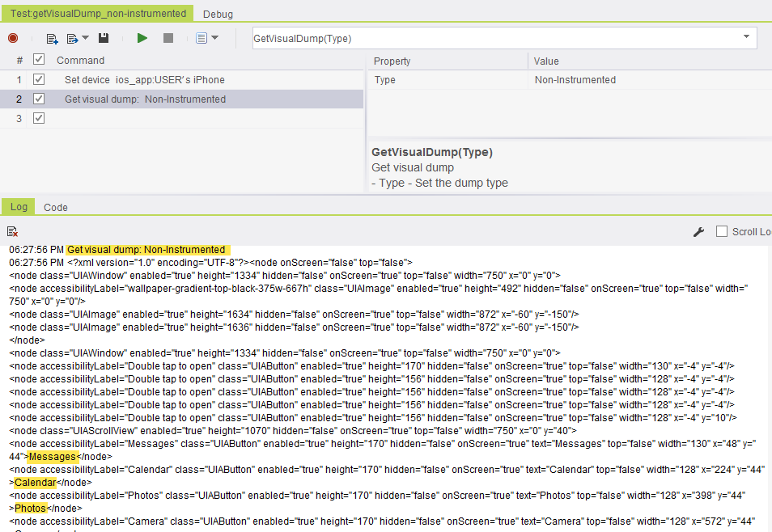Switch to the Debug tab
The height and width of the screenshot is (532, 772).
pyautogui.click(x=218, y=14)
